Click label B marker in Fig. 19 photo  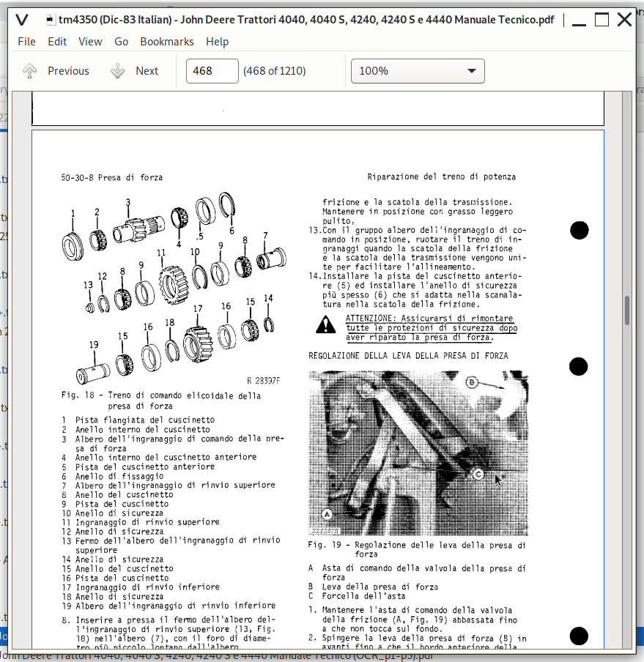tap(472, 383)
